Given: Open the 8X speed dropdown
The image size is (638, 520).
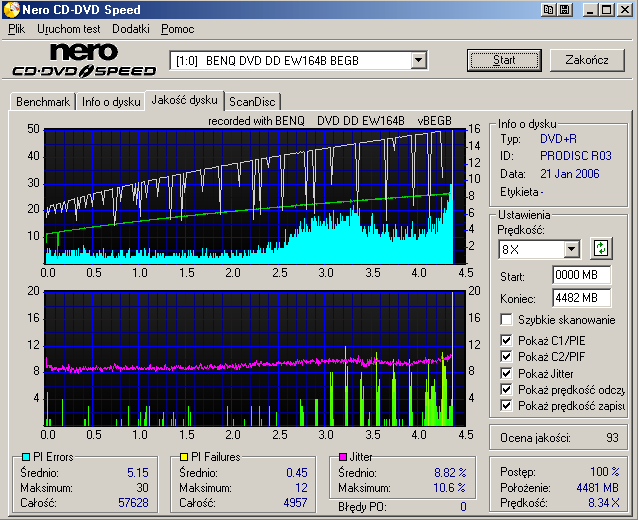Looking at the screenshot, I should [572, 249].
